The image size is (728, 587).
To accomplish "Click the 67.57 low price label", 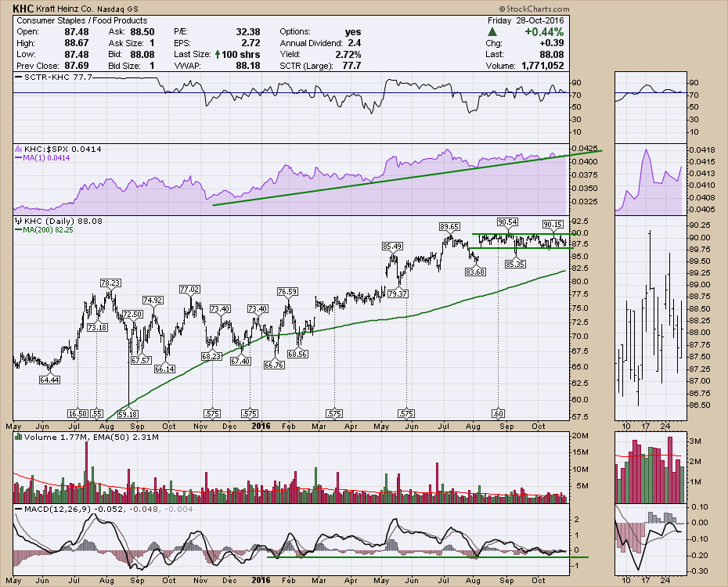I will pyautogui.click(x=141, y=361).
